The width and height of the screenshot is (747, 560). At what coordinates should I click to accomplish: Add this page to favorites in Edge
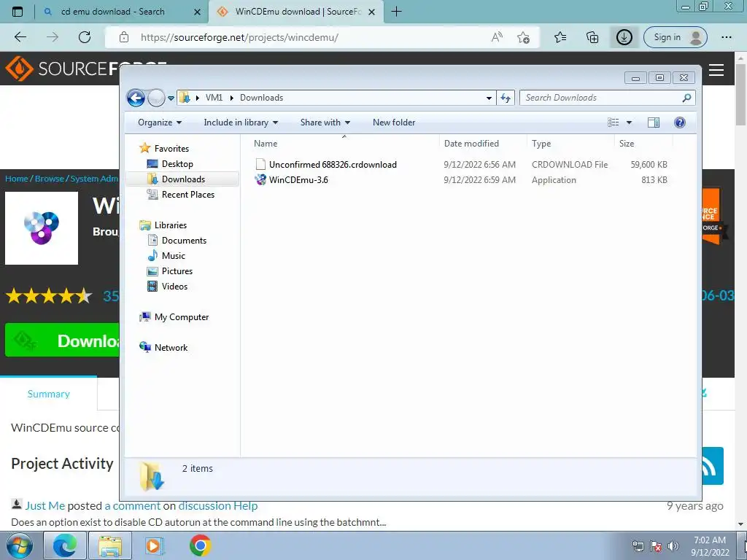click(523, 37)
